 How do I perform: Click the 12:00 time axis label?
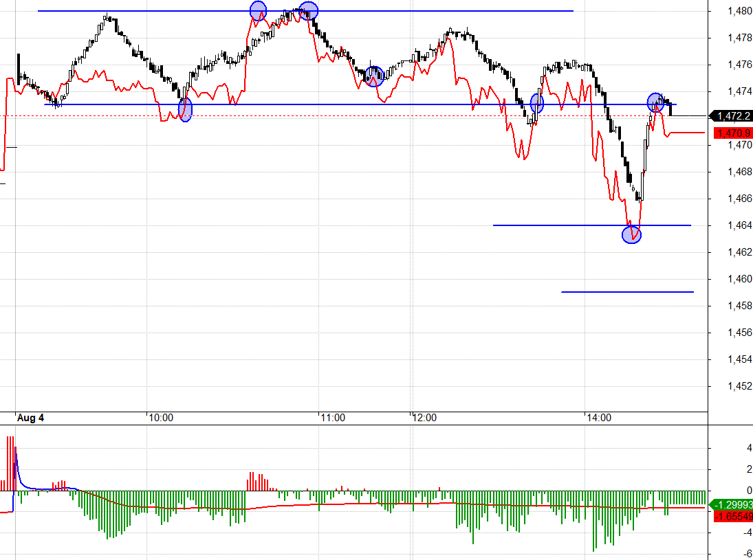(424, 418)
